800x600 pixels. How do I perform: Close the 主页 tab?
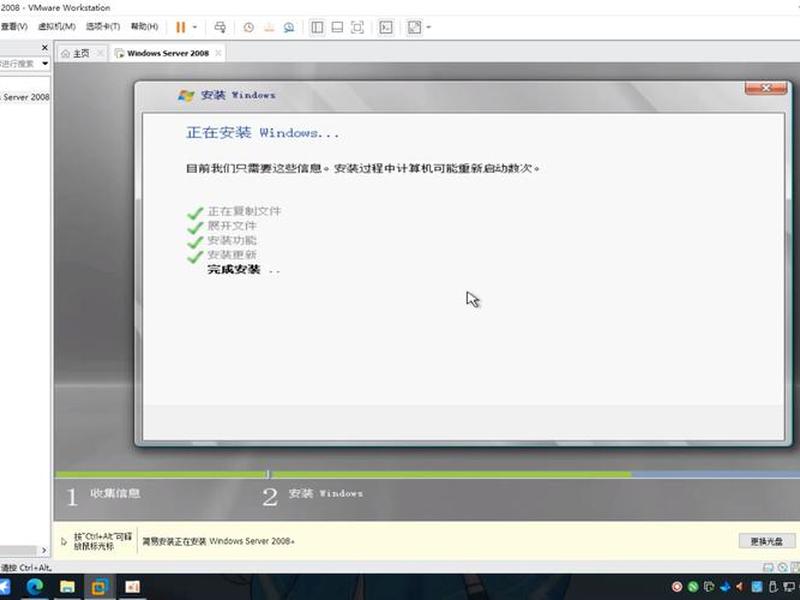(x=101, y=53)
